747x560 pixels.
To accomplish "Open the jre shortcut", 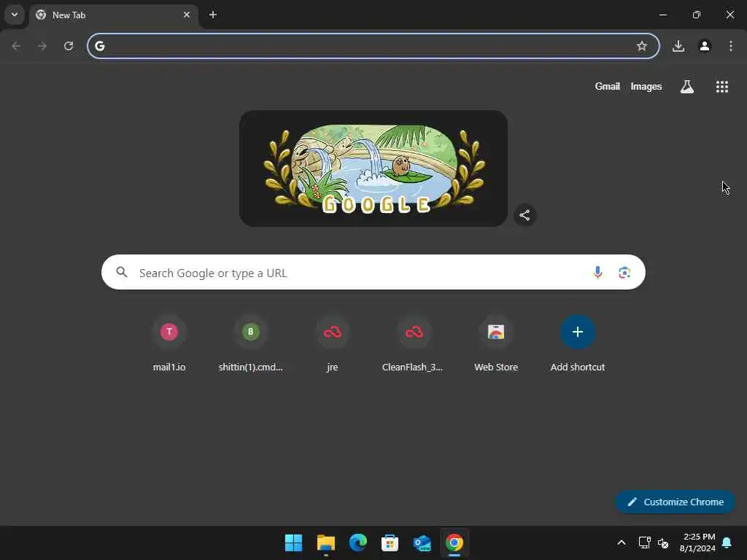I will pyautogui.click(x=333, y=343).
